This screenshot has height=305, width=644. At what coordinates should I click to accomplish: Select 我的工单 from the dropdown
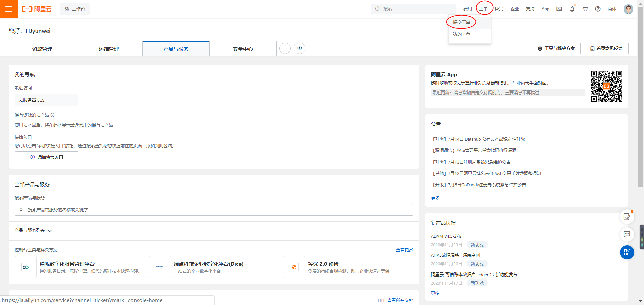pyautogui.click(x=470, y=34)
